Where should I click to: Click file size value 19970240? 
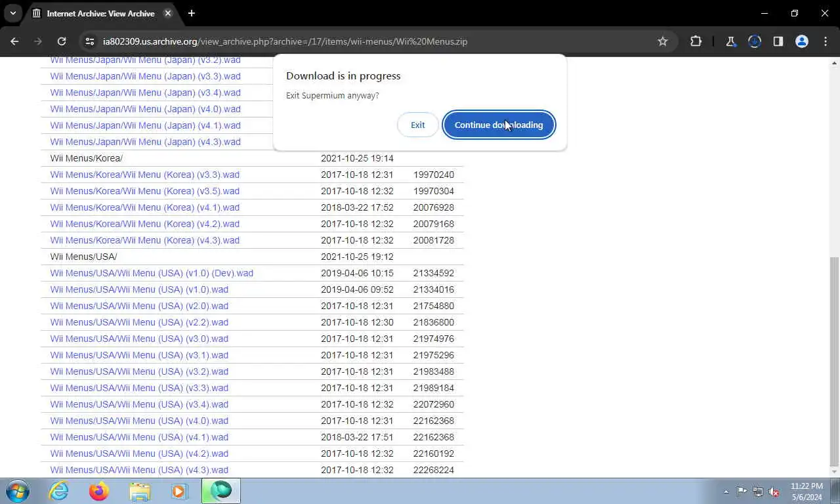(x=434, y=175)
